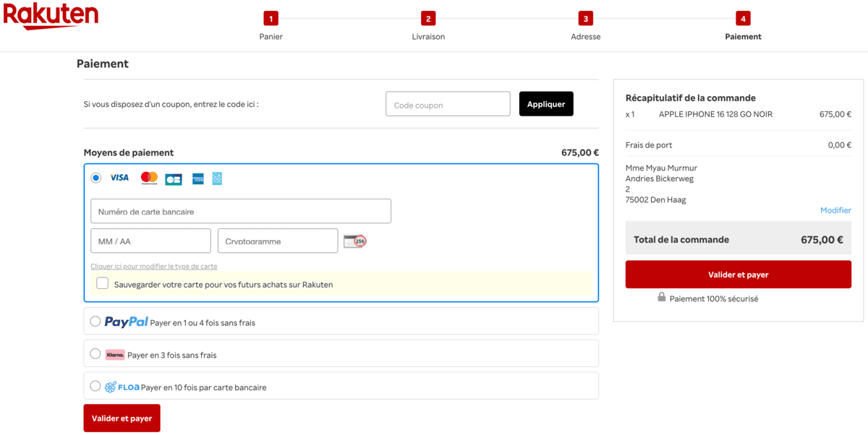Click Valider et payer in order summary

coord(738,275)
